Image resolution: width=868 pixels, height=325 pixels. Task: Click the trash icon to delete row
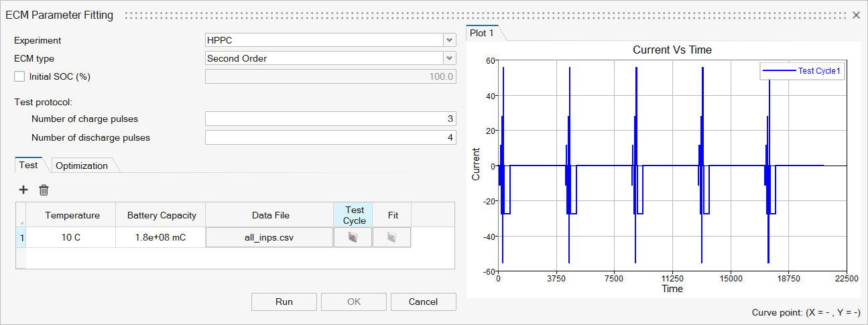pyautogui.click(x=44, y=190)
